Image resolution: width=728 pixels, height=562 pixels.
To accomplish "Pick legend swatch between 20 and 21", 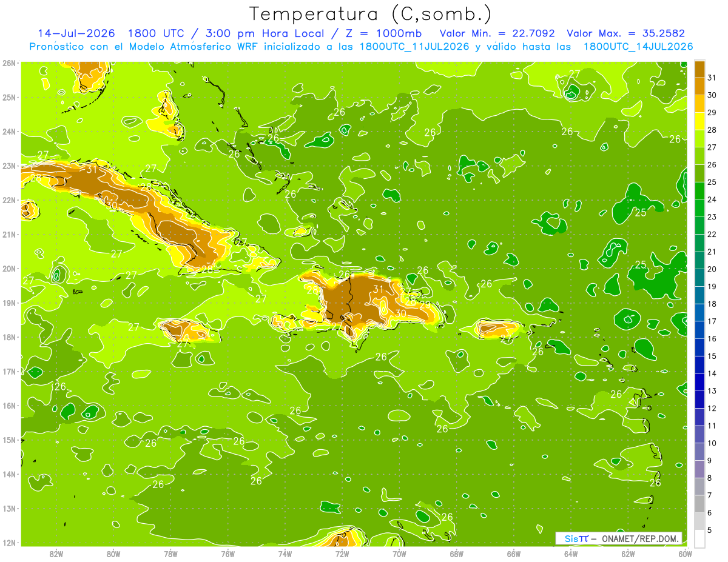I will pyautogui.click(x=699, y=260).
